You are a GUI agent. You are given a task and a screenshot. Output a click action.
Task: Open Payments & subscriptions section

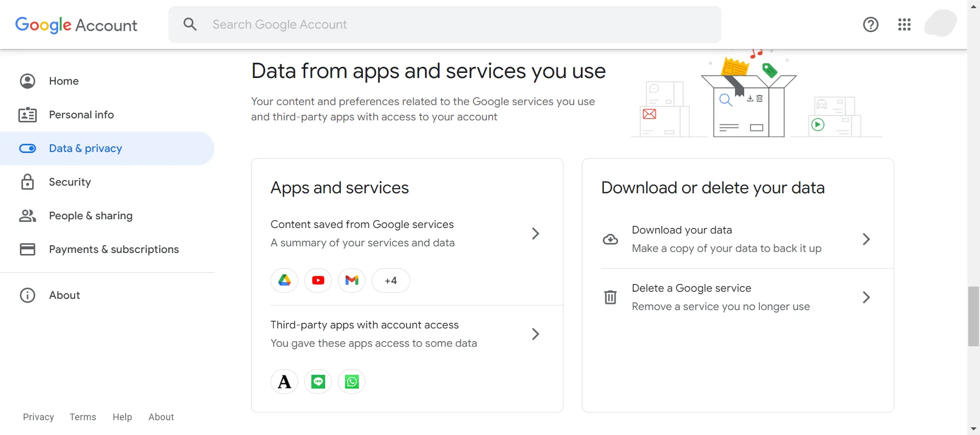113,249
